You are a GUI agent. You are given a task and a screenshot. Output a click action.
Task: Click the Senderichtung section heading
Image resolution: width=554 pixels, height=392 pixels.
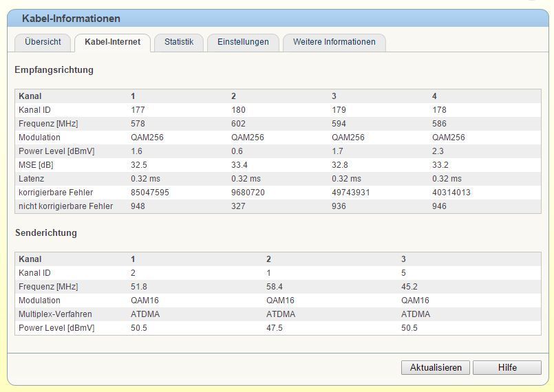(x=46, y=232)
